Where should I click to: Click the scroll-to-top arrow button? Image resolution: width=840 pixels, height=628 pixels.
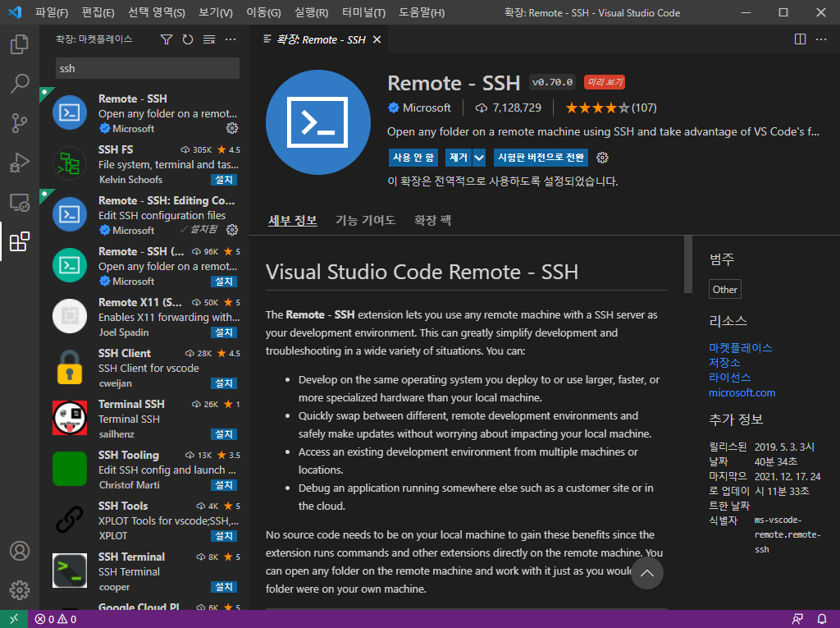pyautogui.click(x=646, y=573)
